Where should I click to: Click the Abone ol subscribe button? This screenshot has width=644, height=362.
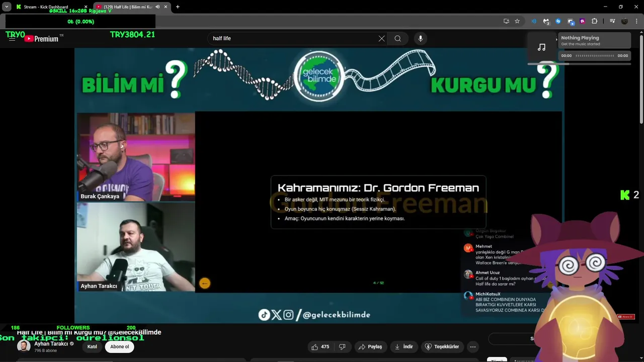[x=120, y=346]
